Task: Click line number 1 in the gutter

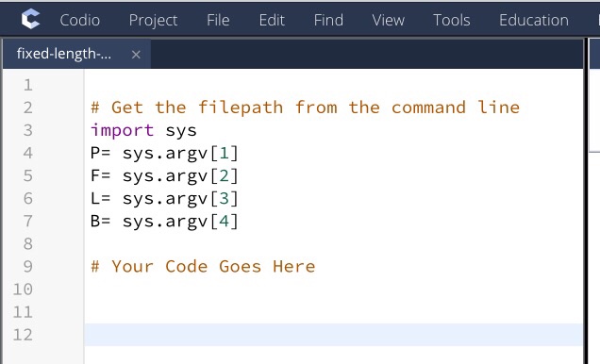Action: [28, 85]
